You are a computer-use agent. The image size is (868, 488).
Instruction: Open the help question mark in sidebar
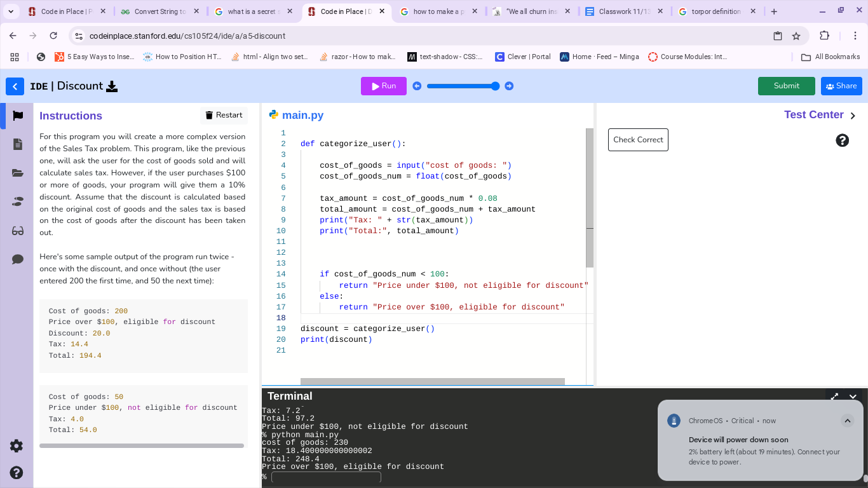click(x=17, y=473)
